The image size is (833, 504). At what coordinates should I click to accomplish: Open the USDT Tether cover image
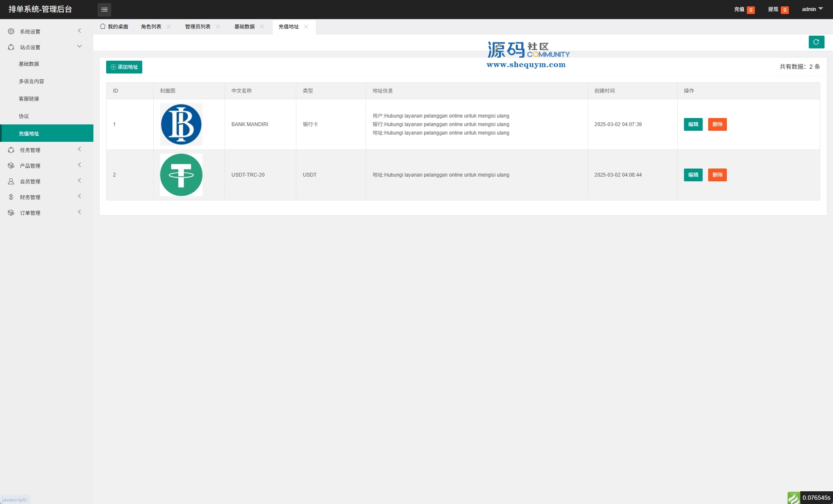[181, 175]
